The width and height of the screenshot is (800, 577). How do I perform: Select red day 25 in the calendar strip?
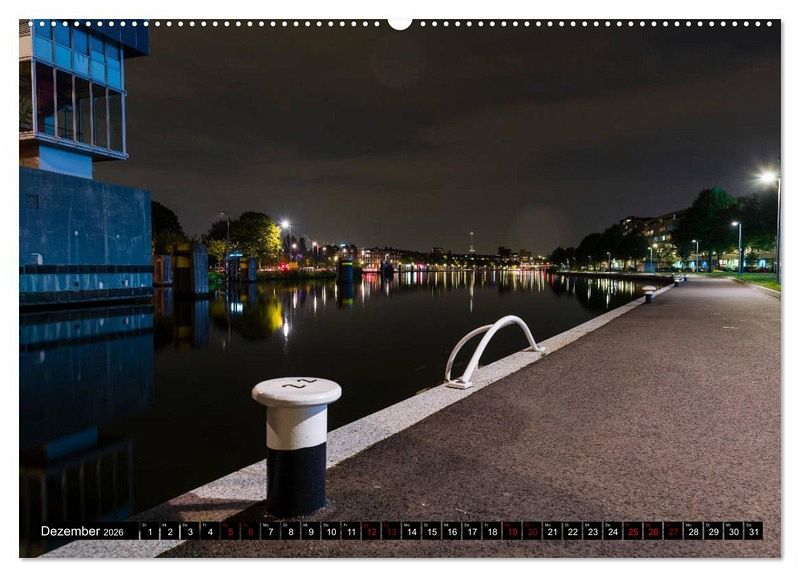[633, 531]
